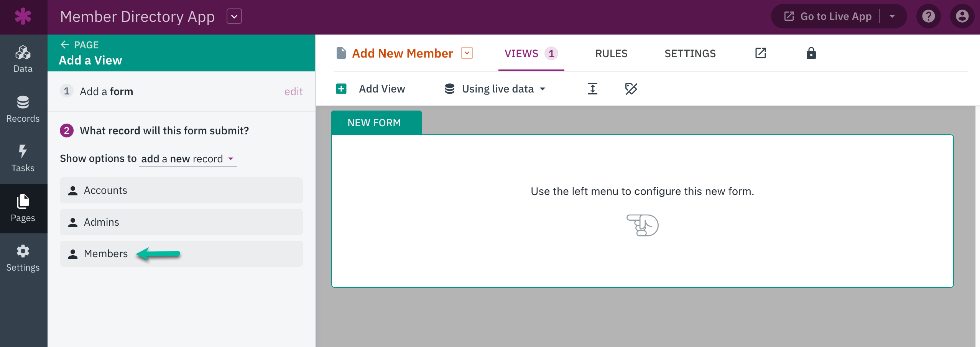Open page in new window icon

pyautogui.click(x=760, y=53)
